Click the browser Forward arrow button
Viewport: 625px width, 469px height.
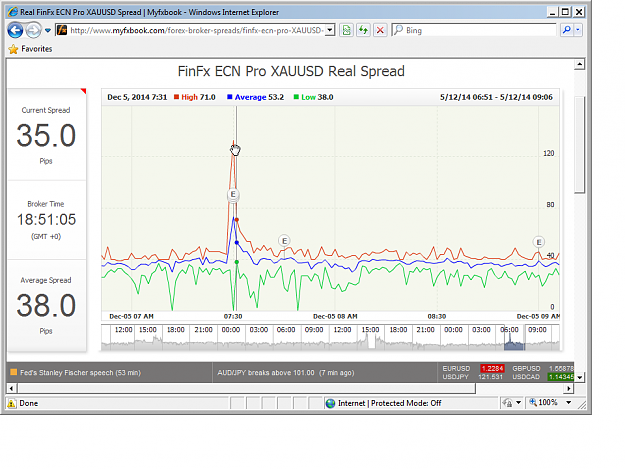point(33,30)
